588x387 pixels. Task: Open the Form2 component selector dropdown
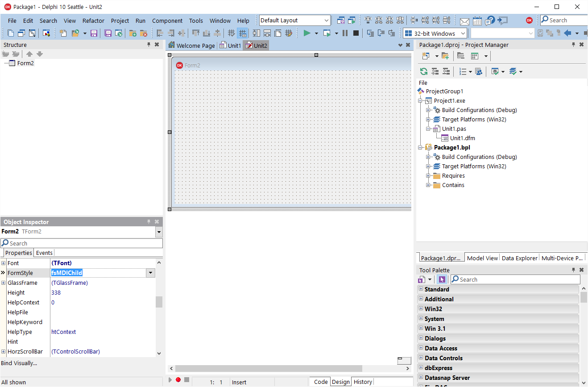[x=159, y=232]
